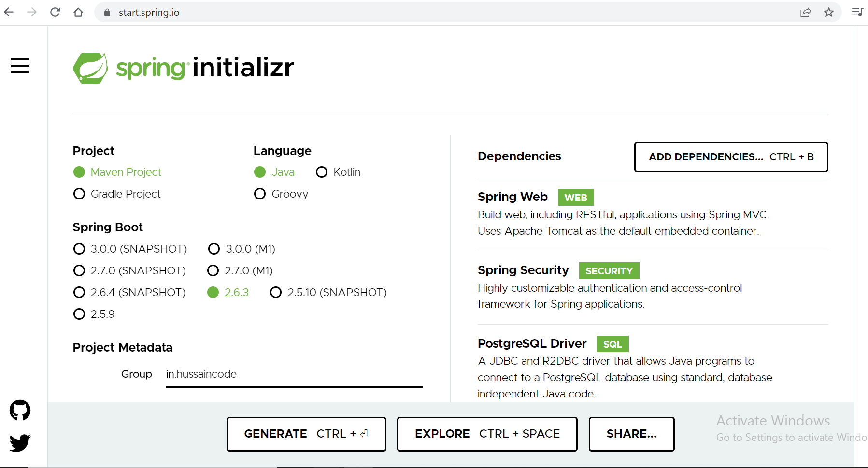The width and height of the screenshot is (868, 468).
Task: Open the hamburger navigation menu
Action: [20, 66]
